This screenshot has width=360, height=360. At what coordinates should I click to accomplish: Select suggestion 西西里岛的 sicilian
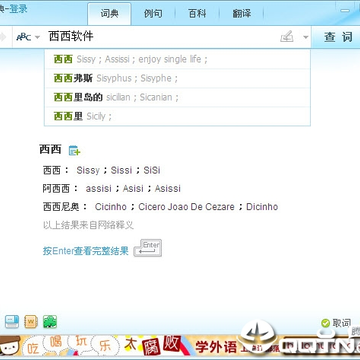coord(177,97)
